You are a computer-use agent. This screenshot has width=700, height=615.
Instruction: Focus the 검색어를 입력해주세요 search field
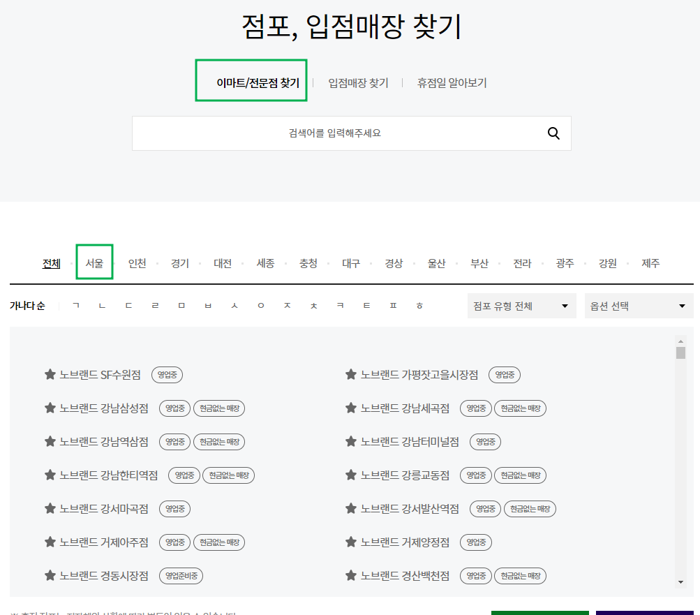pos(351,133)
